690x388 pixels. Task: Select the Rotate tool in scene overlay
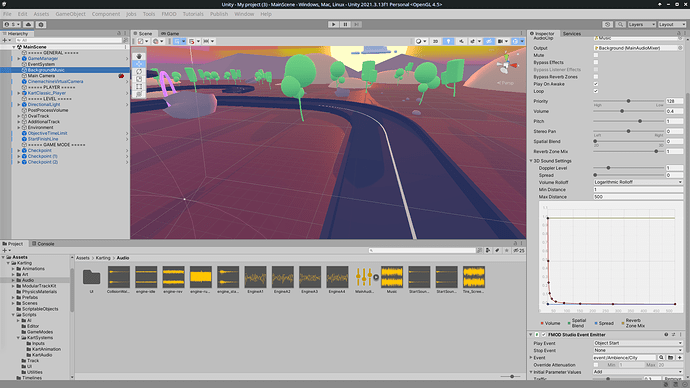pos(139,71)
